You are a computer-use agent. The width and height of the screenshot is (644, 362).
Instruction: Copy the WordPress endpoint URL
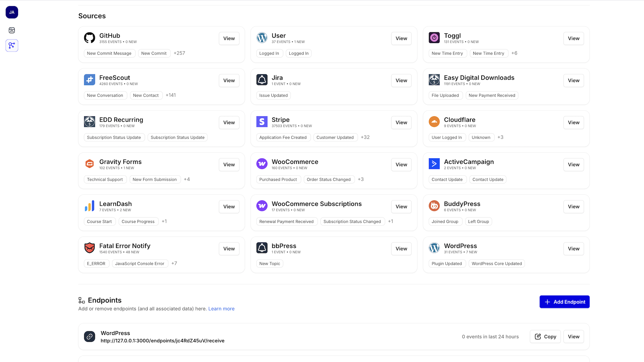[545, 337]
